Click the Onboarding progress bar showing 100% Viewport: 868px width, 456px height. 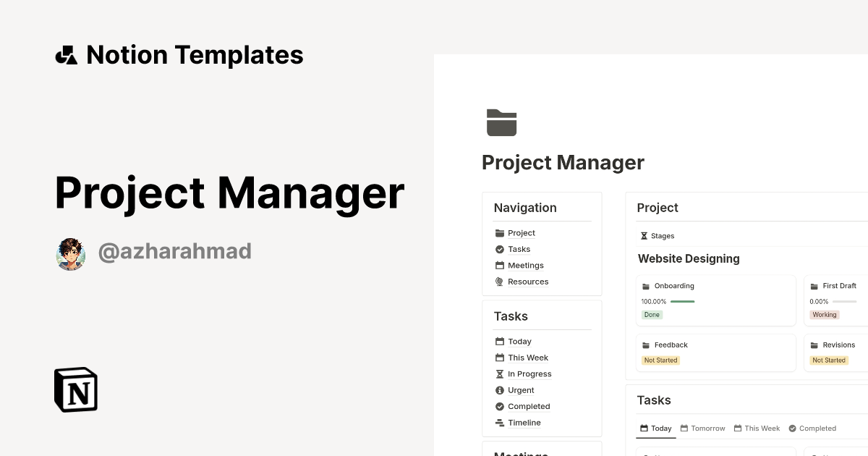click(x=683, y=302)
